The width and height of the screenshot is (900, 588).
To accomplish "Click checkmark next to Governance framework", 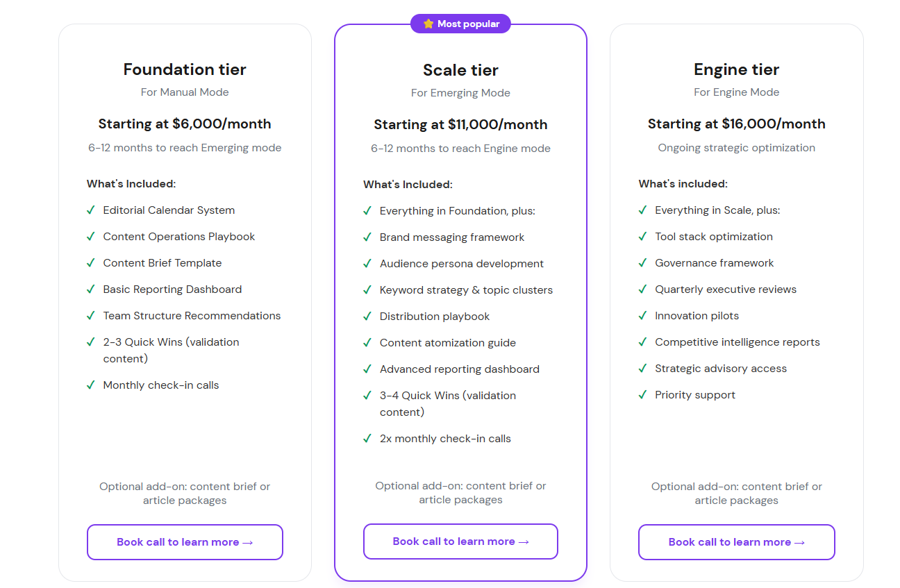I will click(x=642, y=262).
